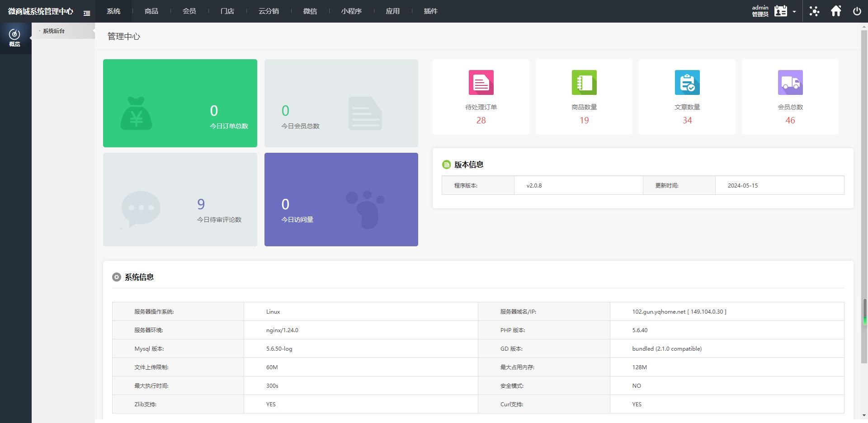Select the 系统 top menu tab
Screen dimensions: 868x423
pos(113,11)
